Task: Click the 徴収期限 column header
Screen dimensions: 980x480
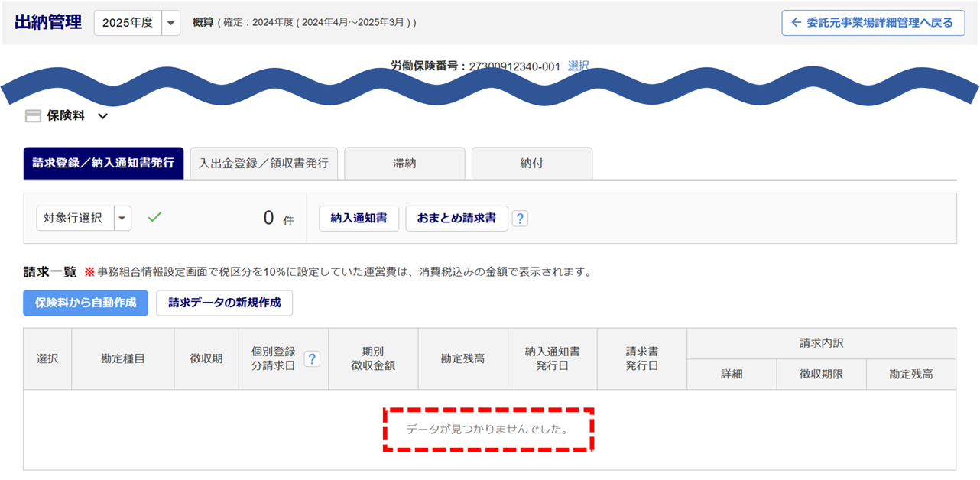Action: 821,375
